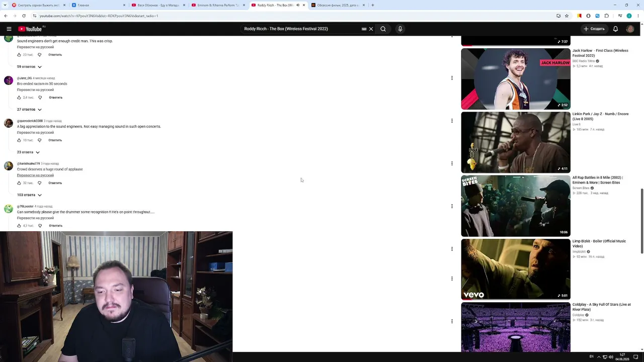Screen dimensions: 644x362
Task: Open the Chrome extensions puzzle menu
Action: tap(607, 16)
